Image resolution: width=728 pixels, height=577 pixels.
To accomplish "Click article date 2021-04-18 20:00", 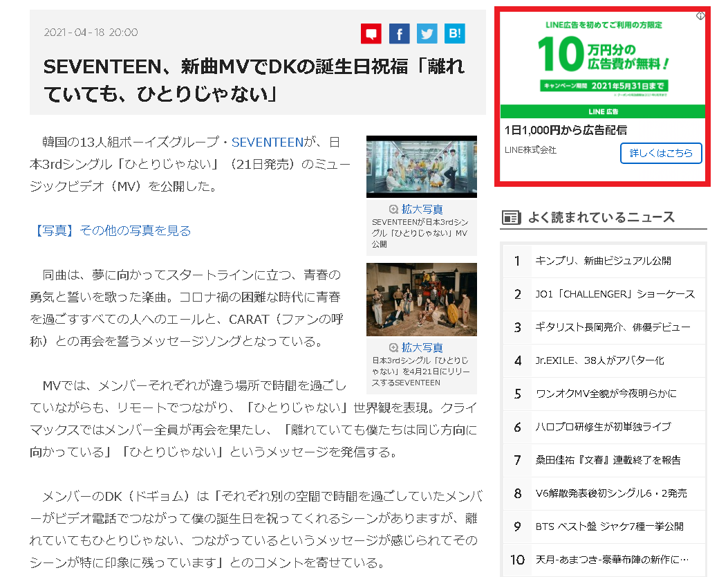I will pos(91,33).
